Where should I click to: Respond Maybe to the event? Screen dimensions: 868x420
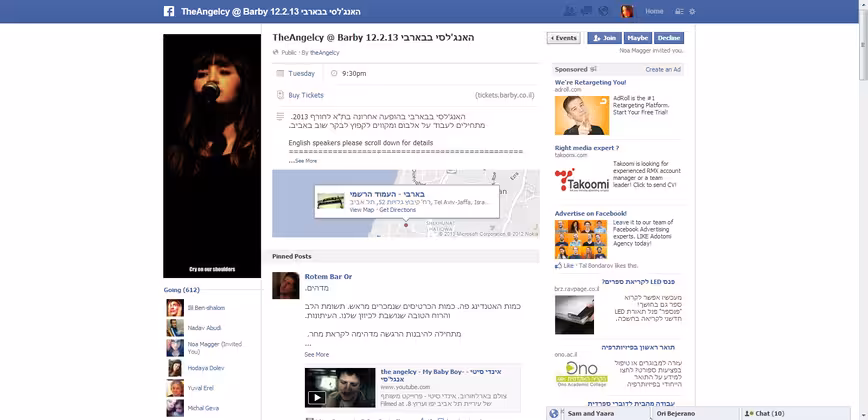pos(637,38)
